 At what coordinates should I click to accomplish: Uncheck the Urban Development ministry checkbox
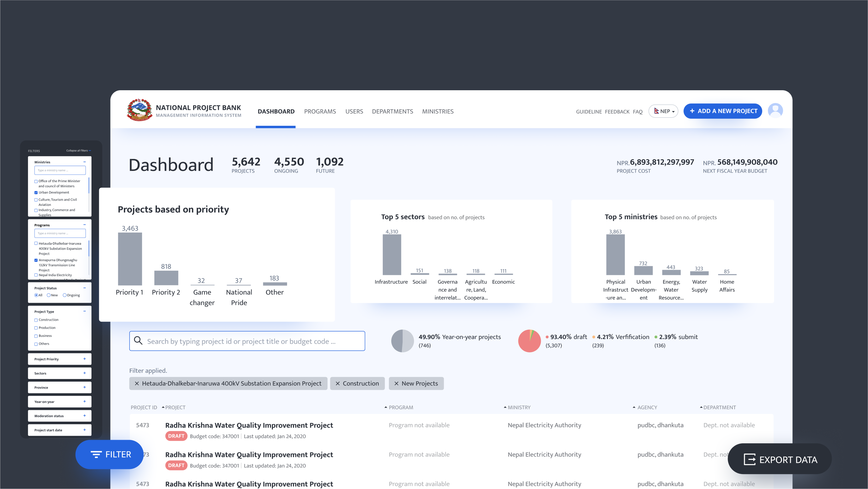36,193
